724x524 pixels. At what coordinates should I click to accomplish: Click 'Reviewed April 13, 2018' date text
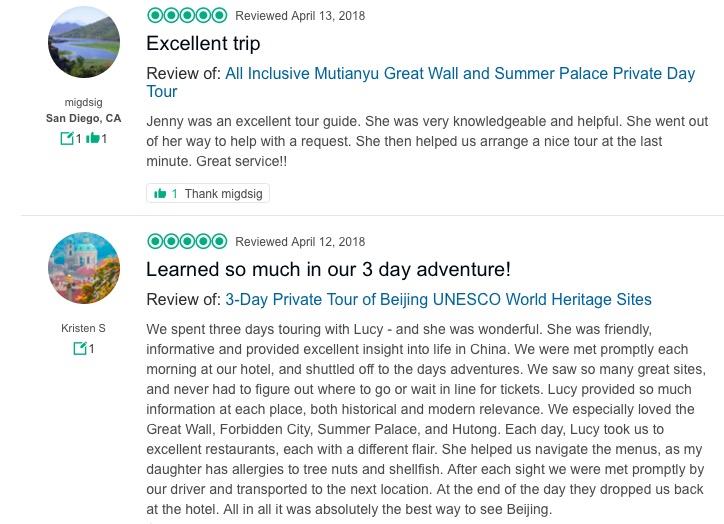(300, 16)
